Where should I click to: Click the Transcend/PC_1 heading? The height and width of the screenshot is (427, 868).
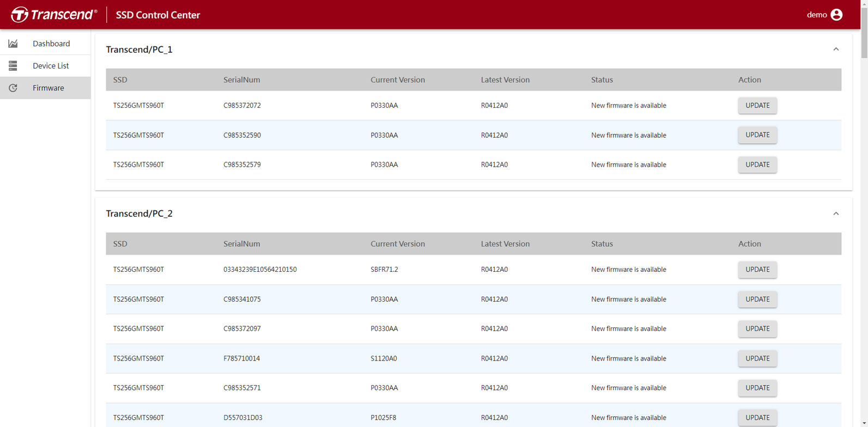(x=139, y=50)
